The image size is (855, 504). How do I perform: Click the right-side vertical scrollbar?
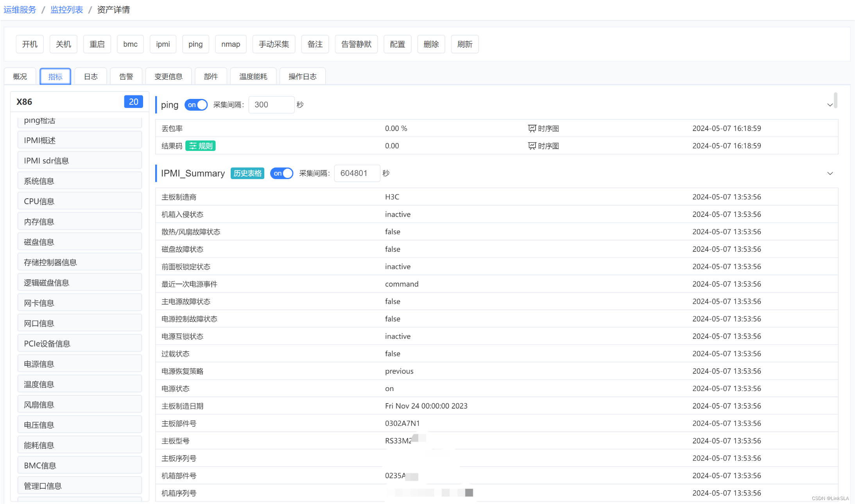(x=835, y=100)
